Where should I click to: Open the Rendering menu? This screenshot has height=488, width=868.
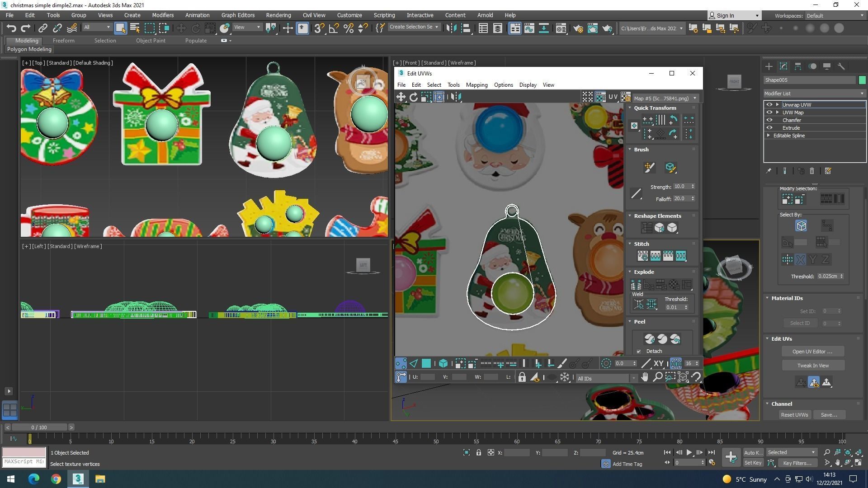[278, 15]
